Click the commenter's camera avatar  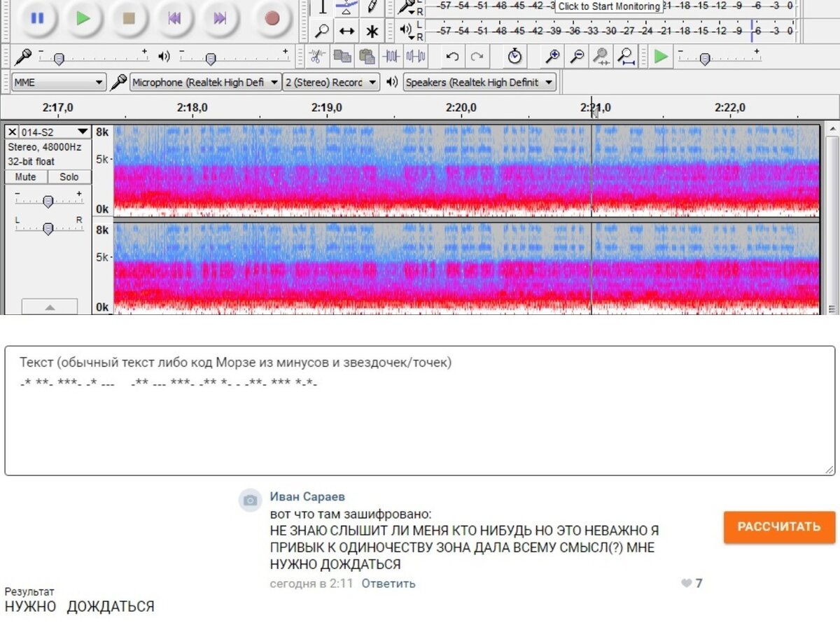click(250, 500)
